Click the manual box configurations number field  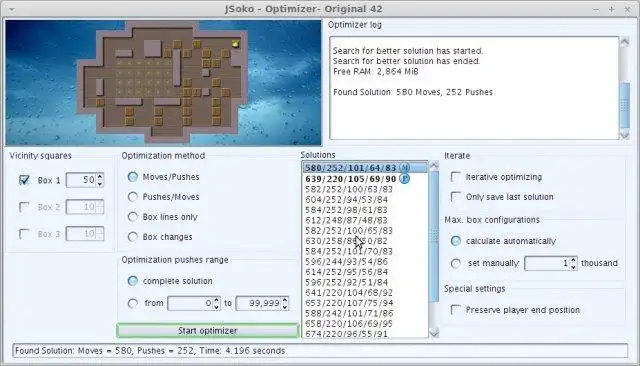(548, 263)
